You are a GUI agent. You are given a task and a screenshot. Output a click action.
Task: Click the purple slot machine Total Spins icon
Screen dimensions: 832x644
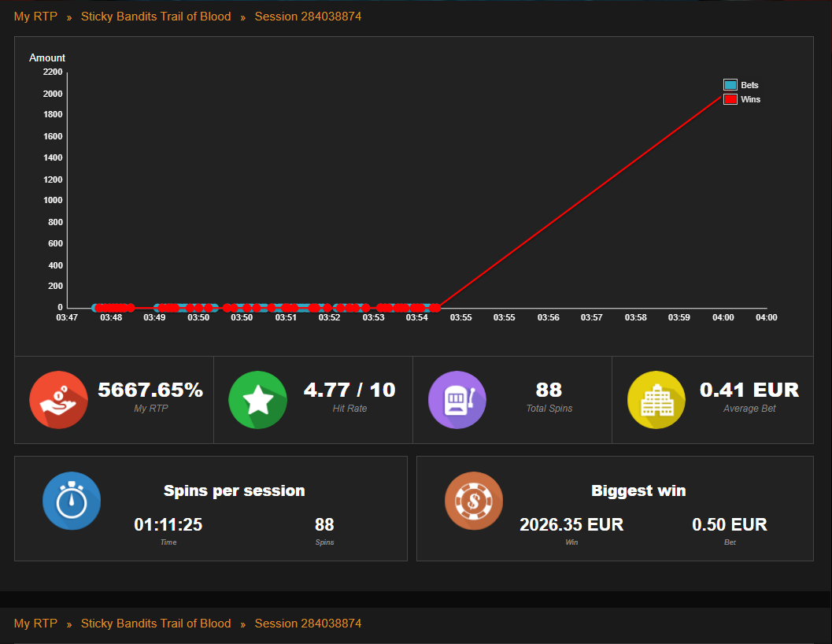click(457, 400)
